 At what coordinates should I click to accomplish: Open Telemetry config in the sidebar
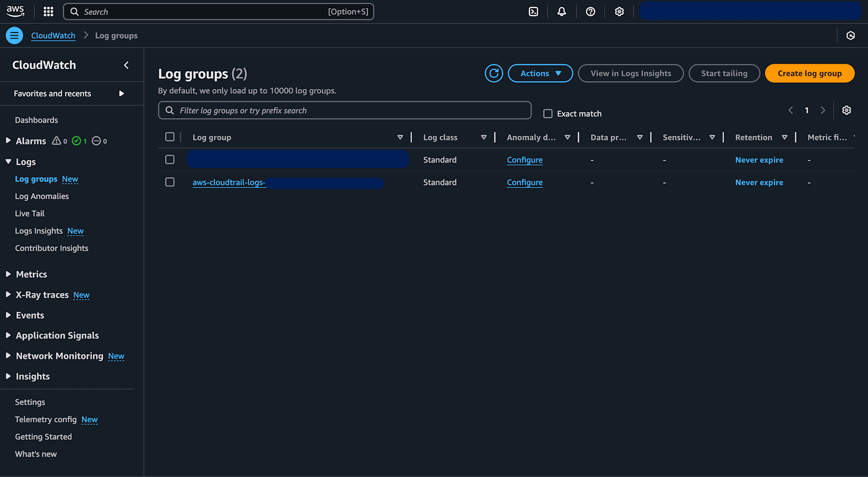(46, 420)
